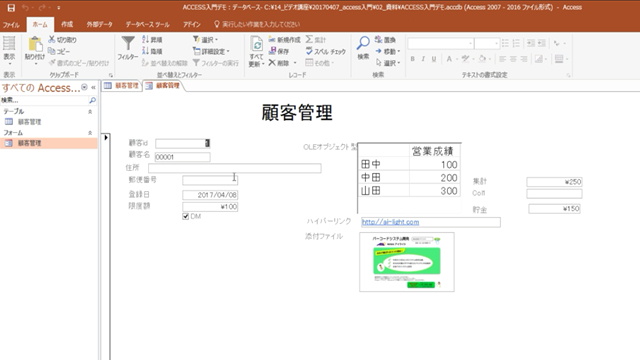The height and width of the screenshot is (360, 640).
Task: Select 顧客管理 table in navigation pane
Action: tap(49, 122)
